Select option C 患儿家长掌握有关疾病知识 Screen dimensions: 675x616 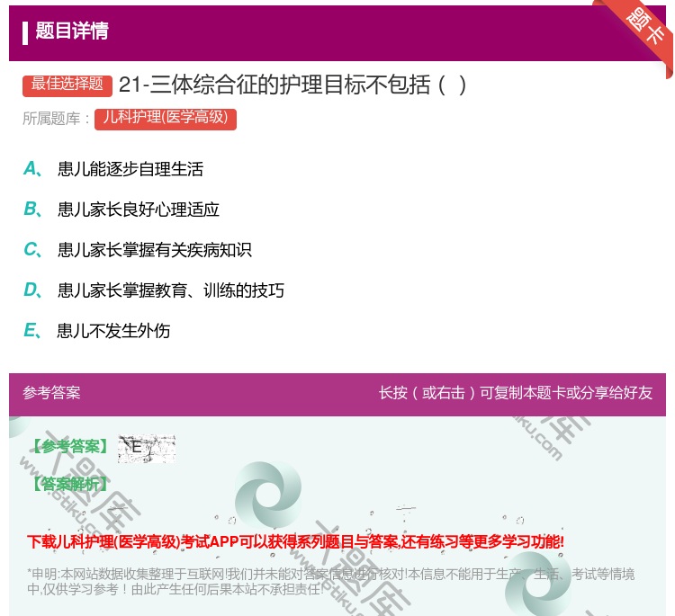click(x=138, y=250)
